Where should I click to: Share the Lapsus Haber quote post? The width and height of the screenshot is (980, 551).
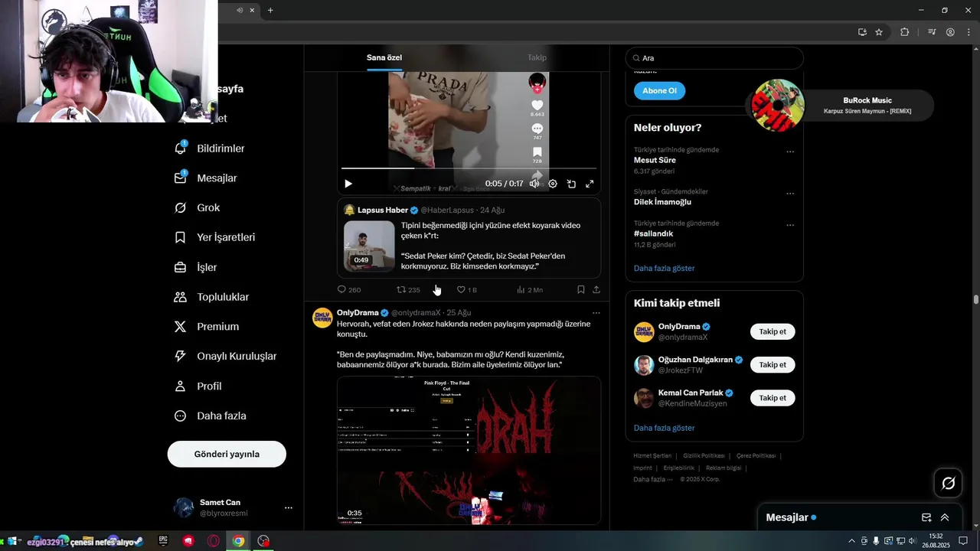coord(596,290)
